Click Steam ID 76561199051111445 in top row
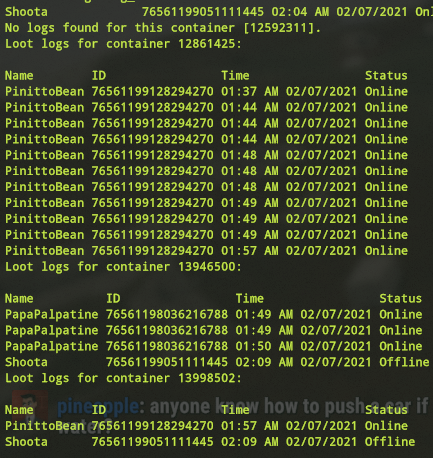This screenshot has width=433, height=458. tap(203, 12)
